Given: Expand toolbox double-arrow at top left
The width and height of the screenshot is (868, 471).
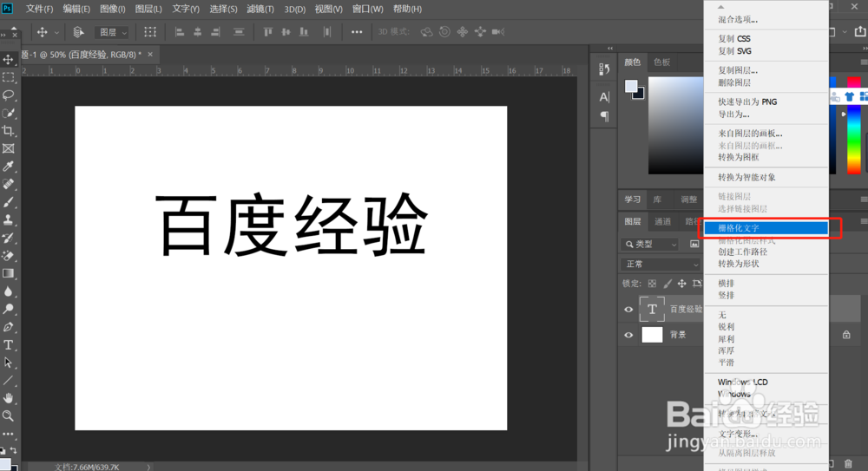Looking at the screenshot, I should point(3,35).
